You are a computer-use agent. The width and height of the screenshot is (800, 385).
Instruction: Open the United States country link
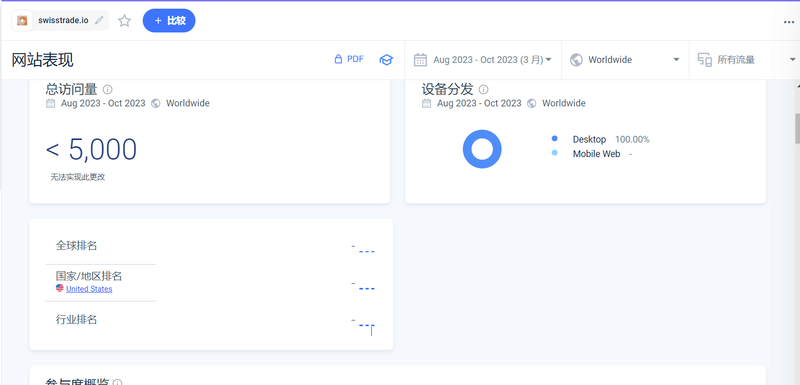89,289
